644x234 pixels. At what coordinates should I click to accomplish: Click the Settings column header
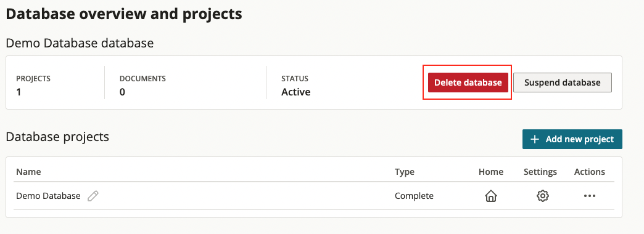coord(540,172)
